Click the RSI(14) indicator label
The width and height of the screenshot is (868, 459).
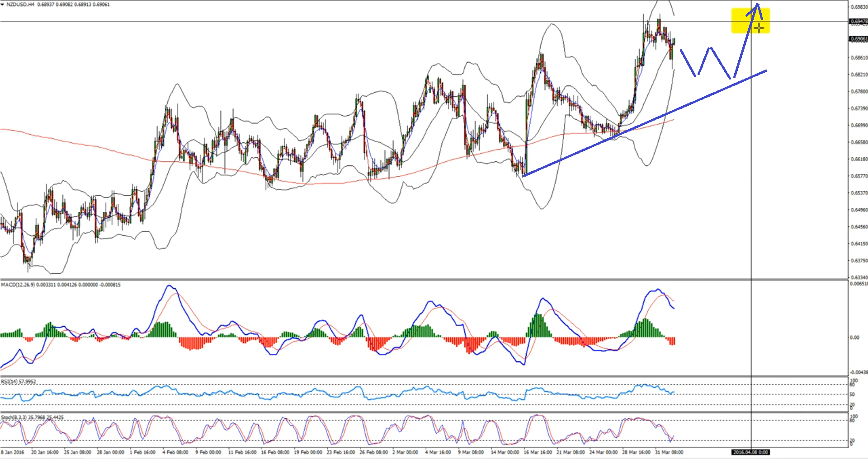(x=9, y=382)
